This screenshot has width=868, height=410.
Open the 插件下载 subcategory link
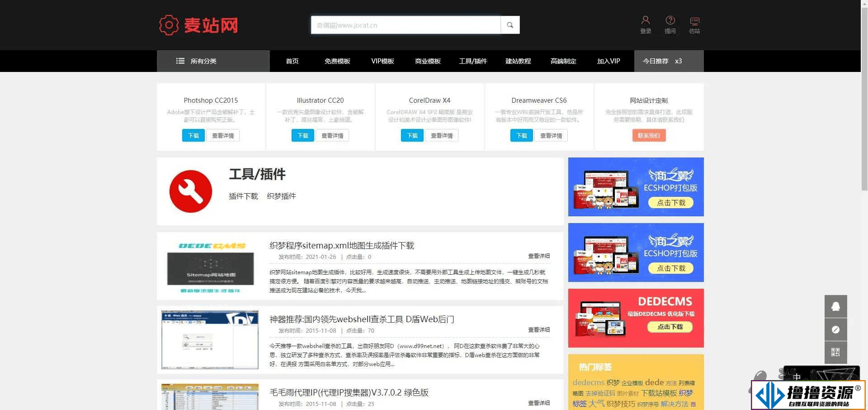pos(243,196)
